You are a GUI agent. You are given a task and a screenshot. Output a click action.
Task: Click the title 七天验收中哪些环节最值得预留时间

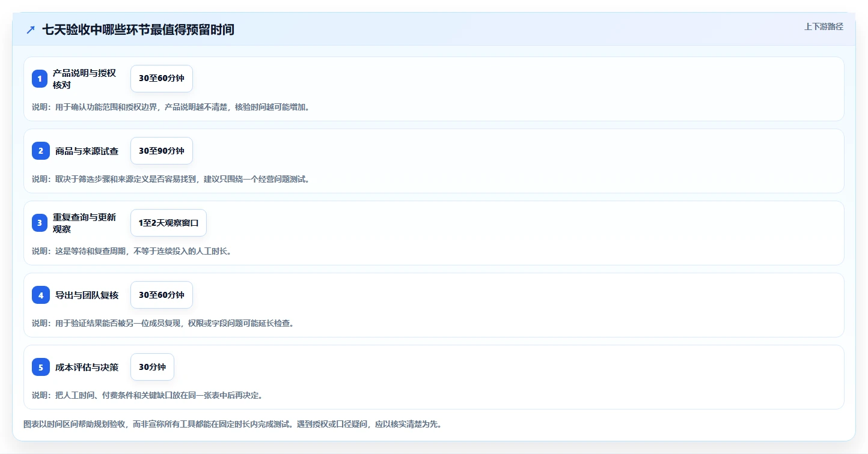(138, 30)
